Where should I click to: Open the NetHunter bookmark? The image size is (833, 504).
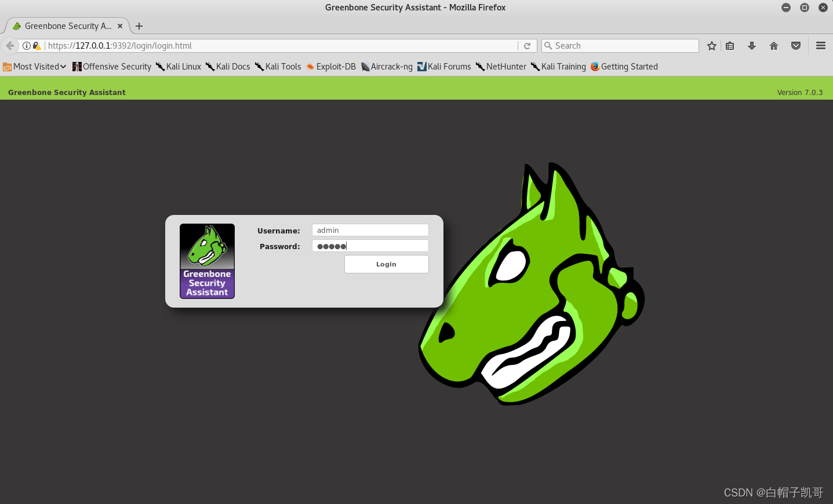point(501,67)
